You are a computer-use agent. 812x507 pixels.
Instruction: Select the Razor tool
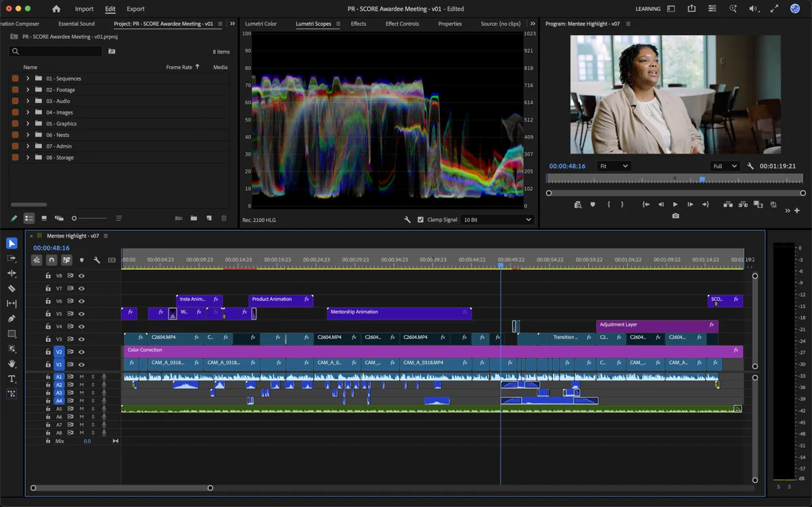tap(12, 288)
